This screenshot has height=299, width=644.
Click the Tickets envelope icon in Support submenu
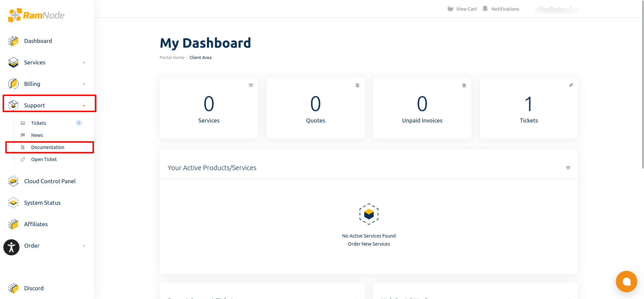click(23, 123)
